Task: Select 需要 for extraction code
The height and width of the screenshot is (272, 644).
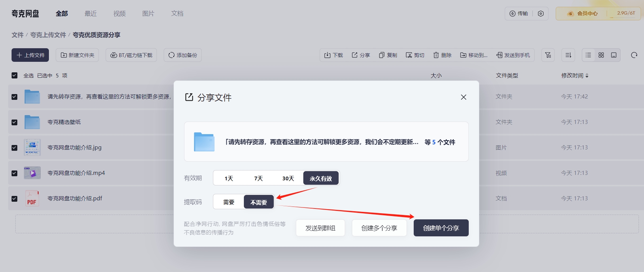Action: click(229, 202)
